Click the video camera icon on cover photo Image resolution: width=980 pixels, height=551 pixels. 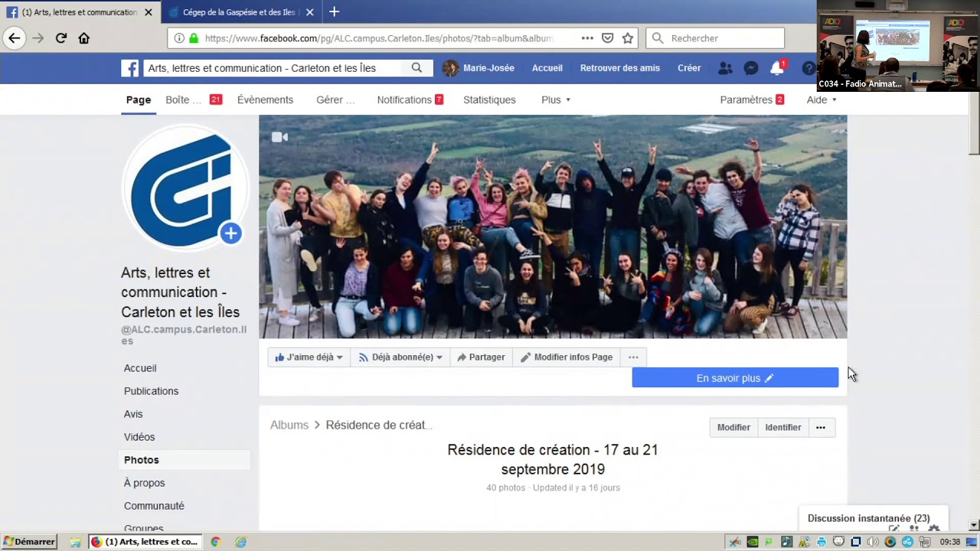pyautogui.click(x=279, y=137)
